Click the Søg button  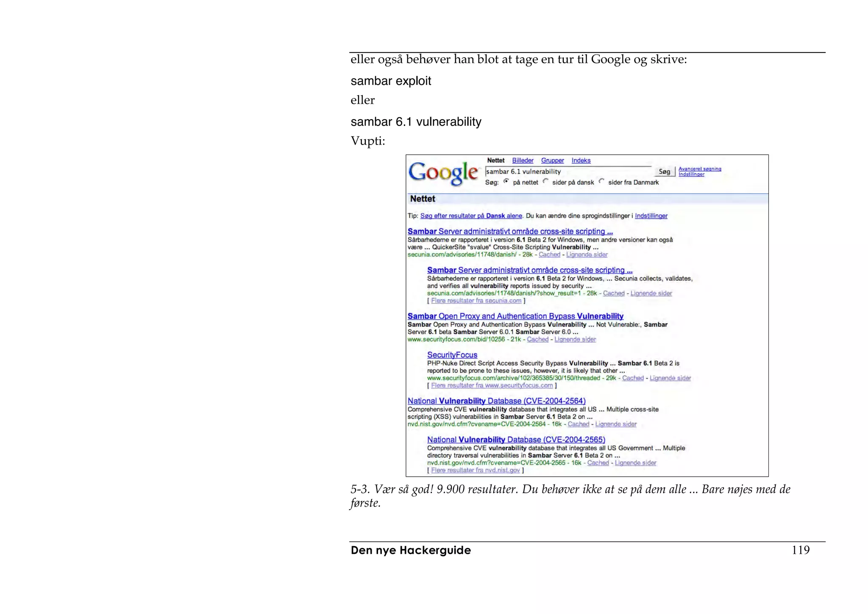coord(664,172)
